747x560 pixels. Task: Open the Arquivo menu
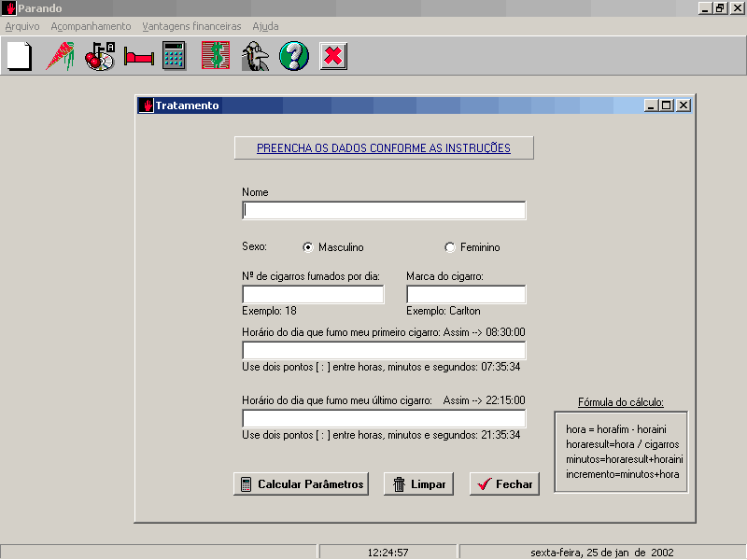click(22, 26)
